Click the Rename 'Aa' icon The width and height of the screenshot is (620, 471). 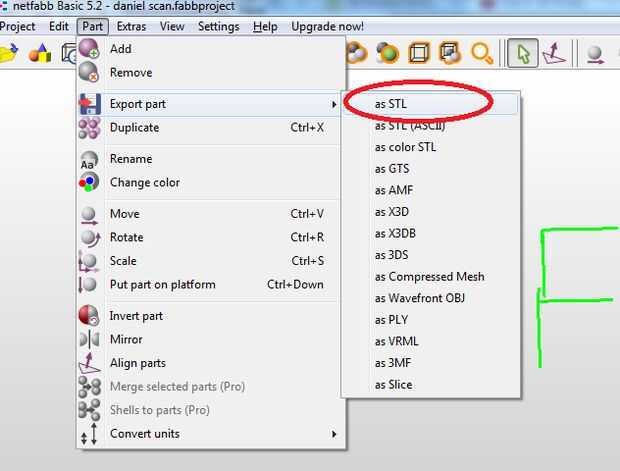click(x=89, y=159)
